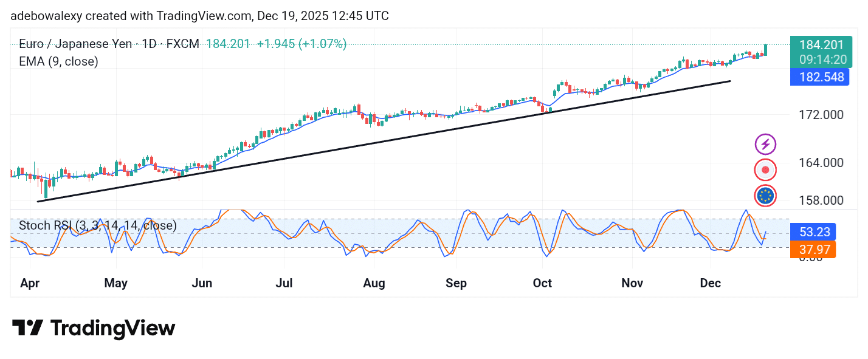Open the FXCM exchange source selector
This screenshot has height=359, width=868.
[182, 44]
